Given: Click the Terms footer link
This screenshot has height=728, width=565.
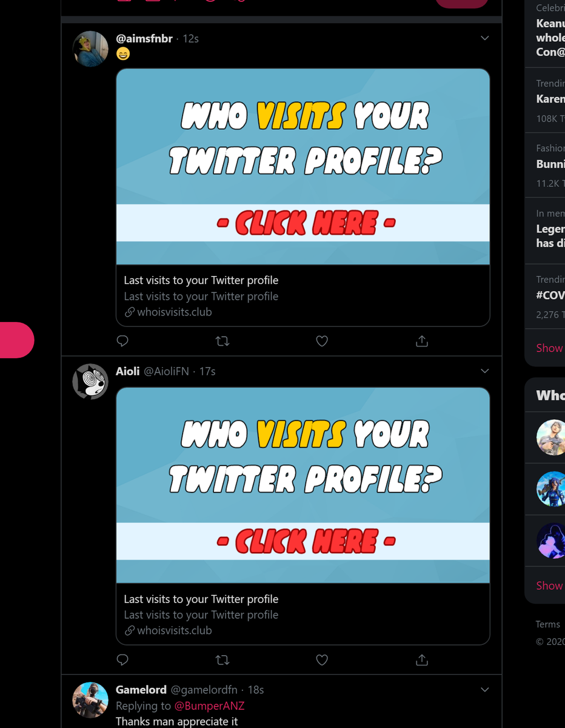Looking at the screenshot, I should (547, 624).
